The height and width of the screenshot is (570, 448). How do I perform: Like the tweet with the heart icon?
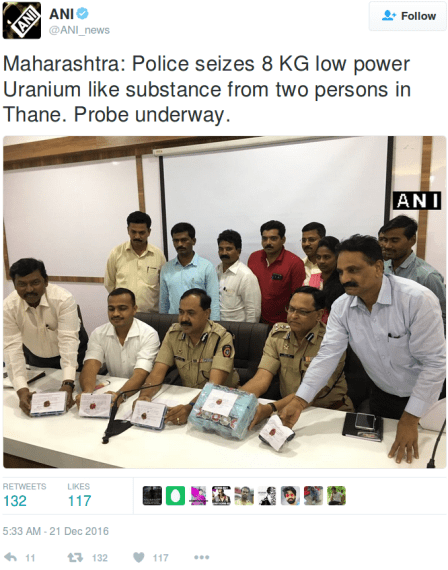pyautogui.click(x=139, y=557)
